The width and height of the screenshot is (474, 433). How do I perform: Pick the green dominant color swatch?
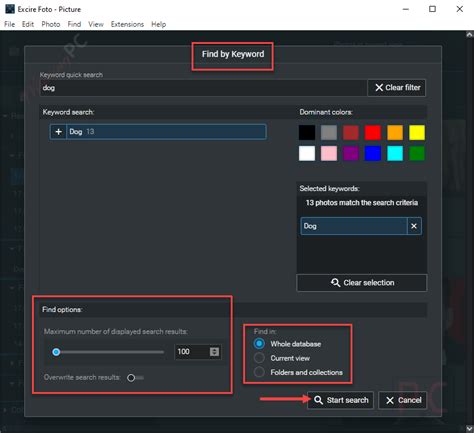[x=417, y=153]
